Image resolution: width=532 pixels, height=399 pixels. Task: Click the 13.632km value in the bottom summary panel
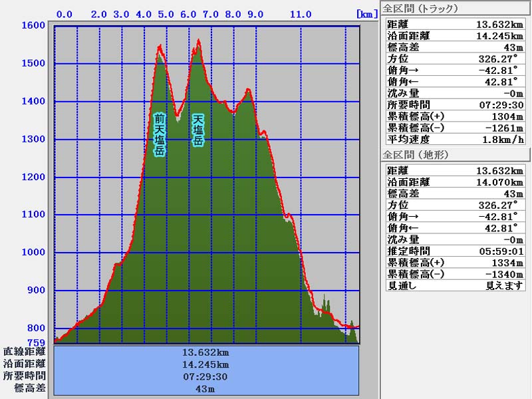coord(206,352)
